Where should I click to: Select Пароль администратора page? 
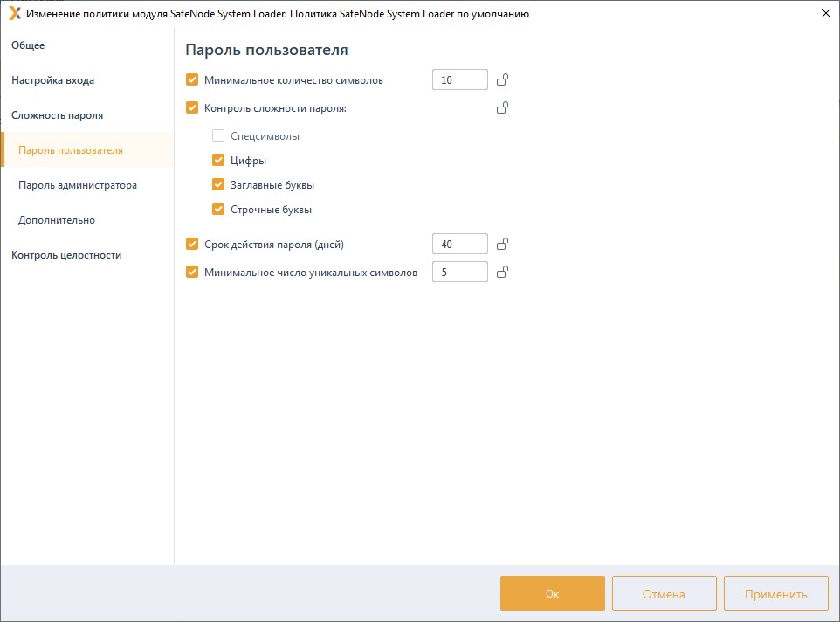coord(78,185)
